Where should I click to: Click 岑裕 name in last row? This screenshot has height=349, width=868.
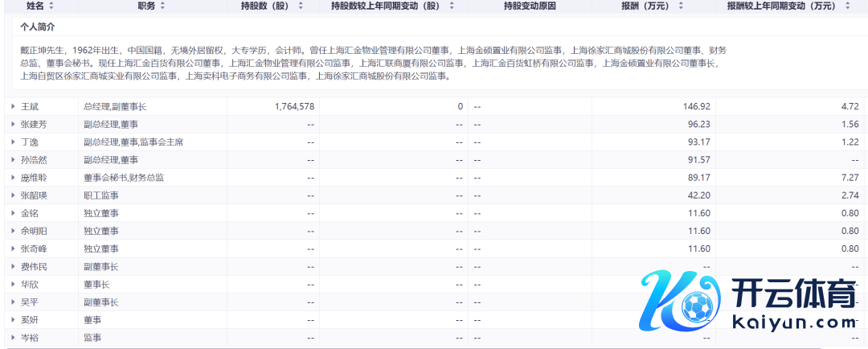29,338
